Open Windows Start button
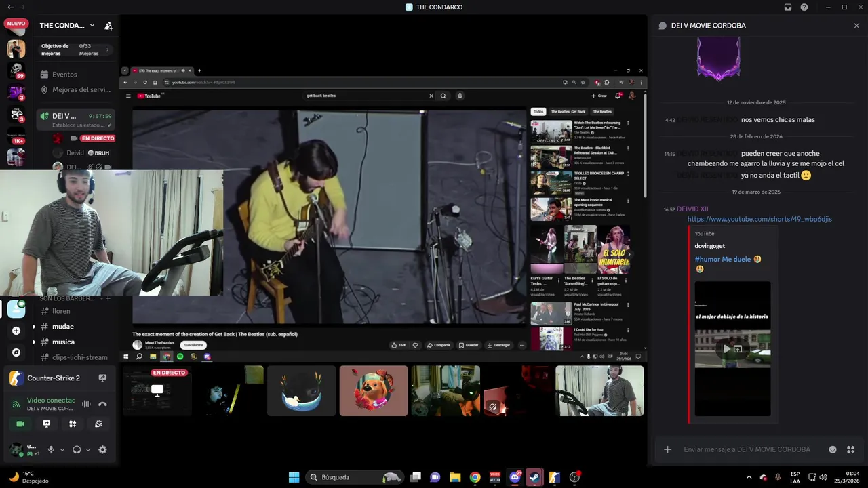Screen dimensions: 868x488 [x=294, y=477]
